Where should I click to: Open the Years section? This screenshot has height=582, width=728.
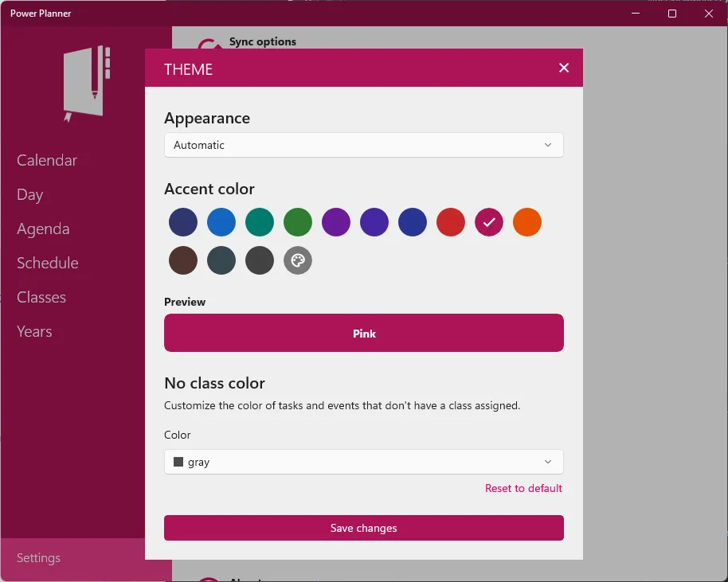point(34,331)
